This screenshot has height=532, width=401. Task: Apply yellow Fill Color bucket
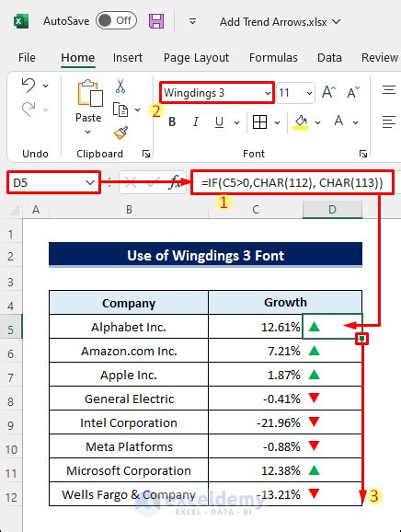point(301,122)
